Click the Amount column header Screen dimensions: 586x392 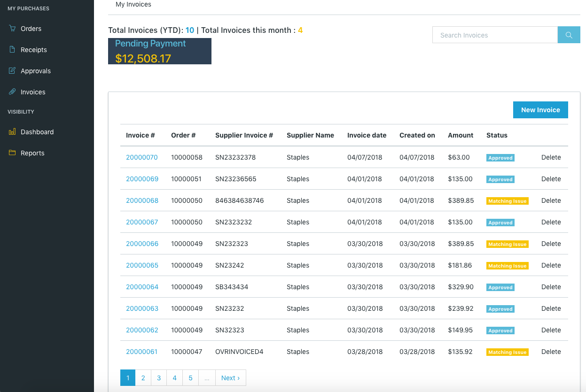click(461, 135)
